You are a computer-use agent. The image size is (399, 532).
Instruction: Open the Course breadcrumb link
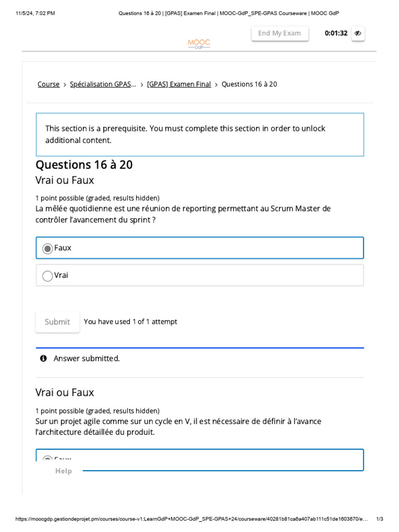(x=48, y=84)
